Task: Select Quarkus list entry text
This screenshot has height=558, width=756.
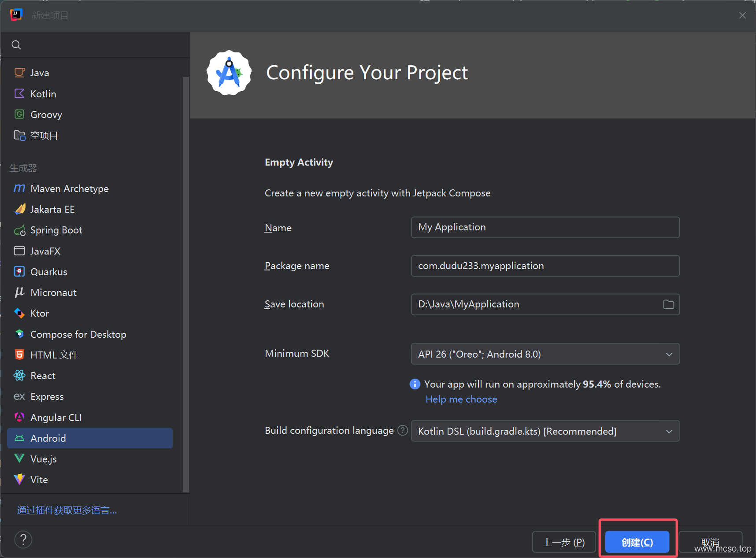Action: click(x=49, y=272)
